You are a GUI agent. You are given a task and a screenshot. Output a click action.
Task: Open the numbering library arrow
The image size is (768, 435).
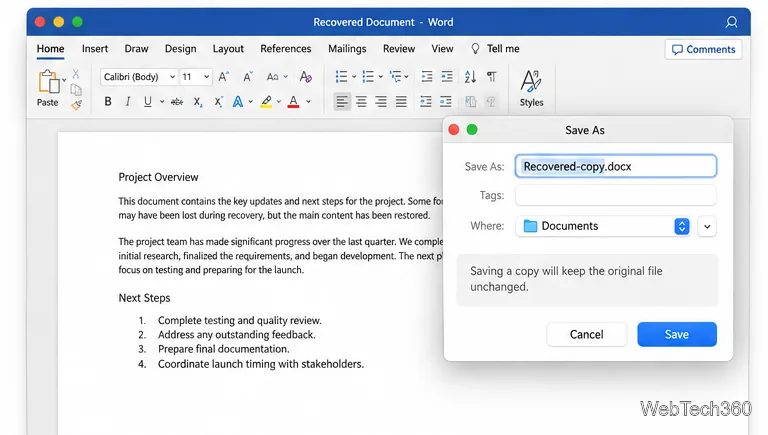click(x=381, y=77)
